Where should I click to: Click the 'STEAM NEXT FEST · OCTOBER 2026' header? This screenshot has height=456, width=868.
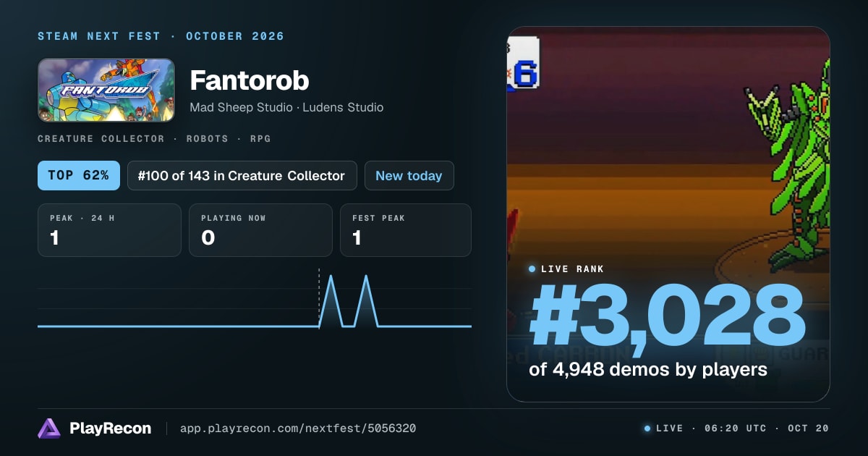(x=161, y=36)
